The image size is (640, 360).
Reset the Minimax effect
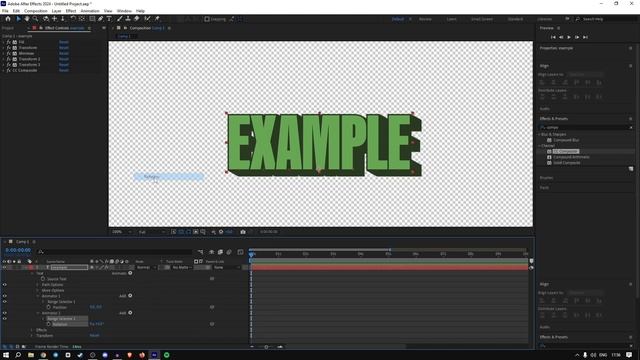click(x=64, y=53)
